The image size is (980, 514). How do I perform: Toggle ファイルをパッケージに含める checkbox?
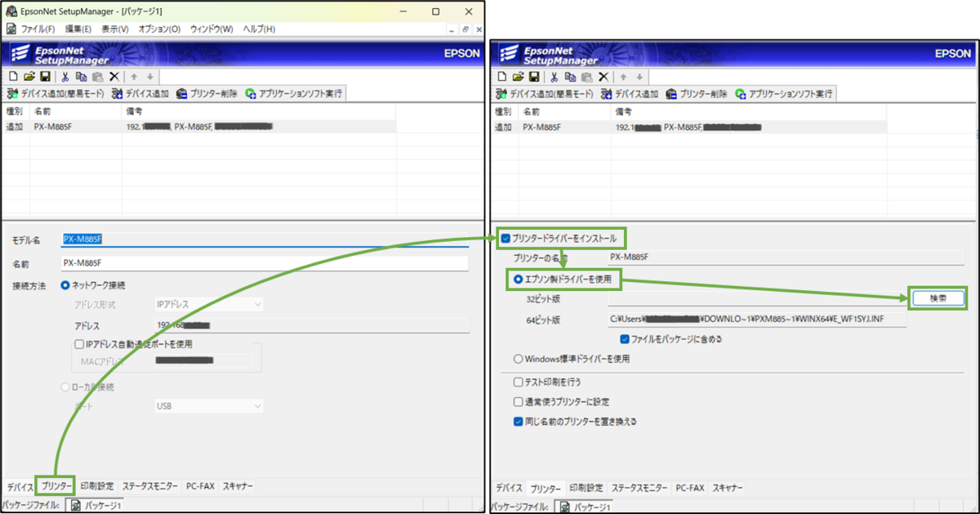(x=625, y=338)
